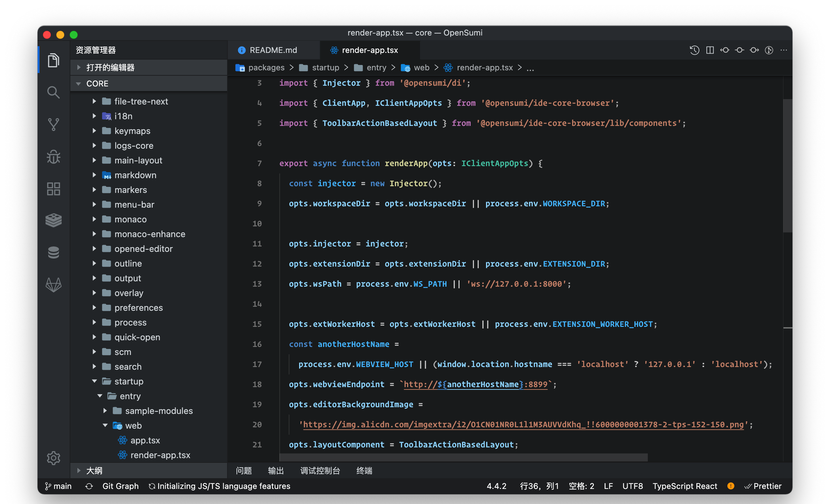The image size is (830, 504).
Task: Select the render-app.tsx editor tab
Action: 369,50
